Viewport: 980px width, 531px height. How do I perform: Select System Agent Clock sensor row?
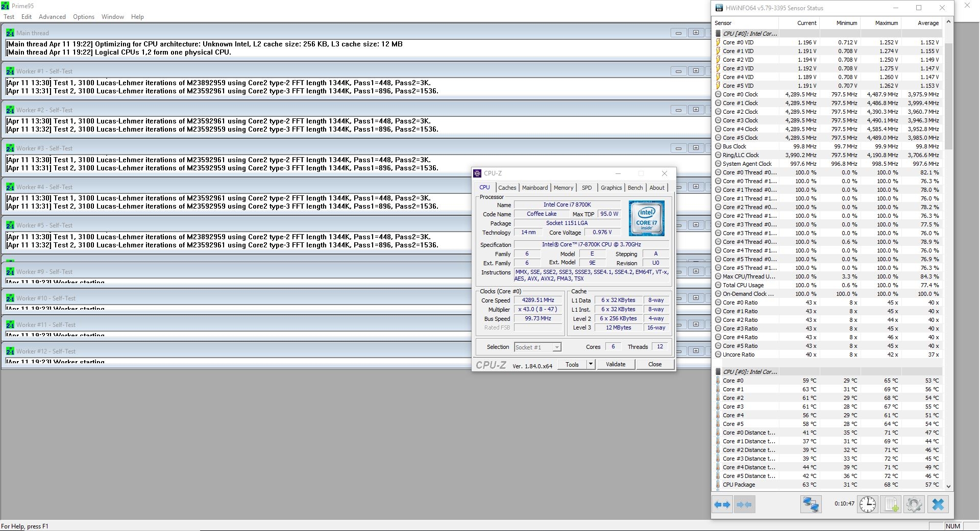tap(827, 164)
